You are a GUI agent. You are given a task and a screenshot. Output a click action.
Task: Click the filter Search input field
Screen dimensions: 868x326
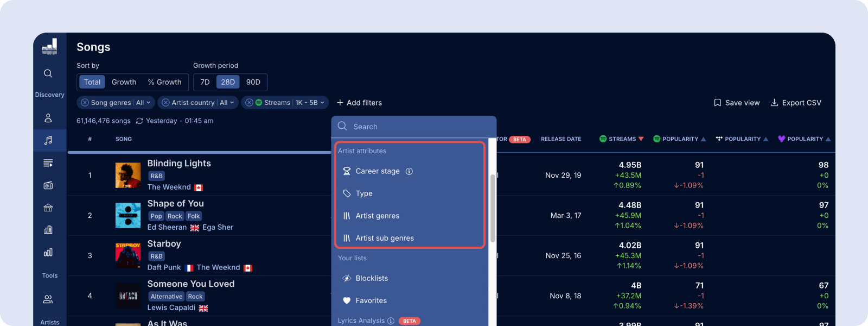[414, 127]
